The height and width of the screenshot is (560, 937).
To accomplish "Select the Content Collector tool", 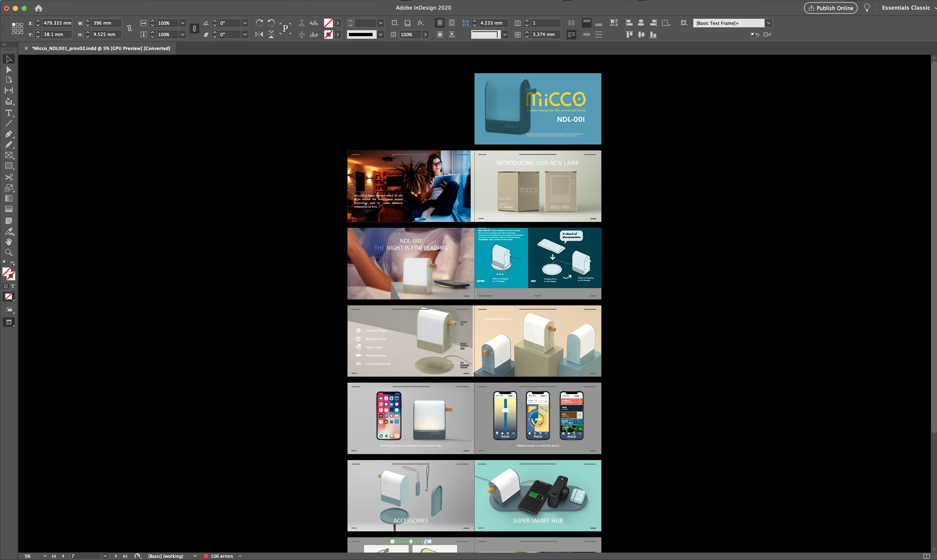I will 9,102.
